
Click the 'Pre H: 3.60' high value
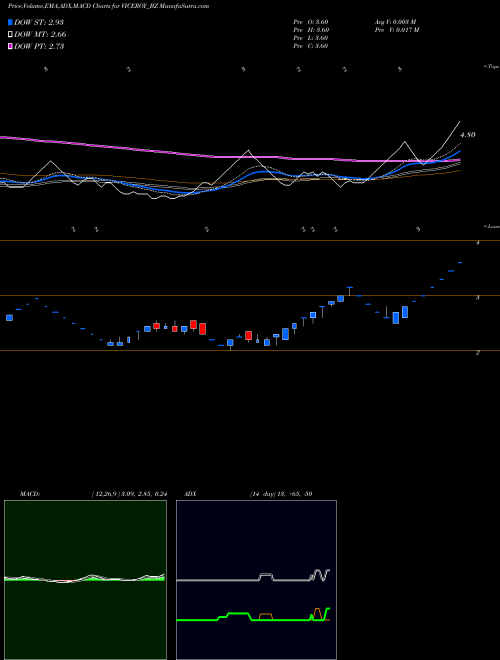point(311,30)
